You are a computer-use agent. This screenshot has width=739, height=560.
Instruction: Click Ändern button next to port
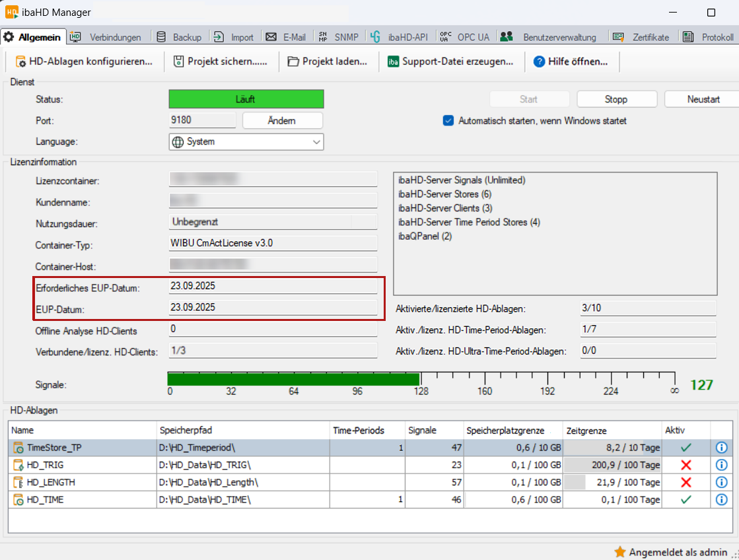coord(282,121)
